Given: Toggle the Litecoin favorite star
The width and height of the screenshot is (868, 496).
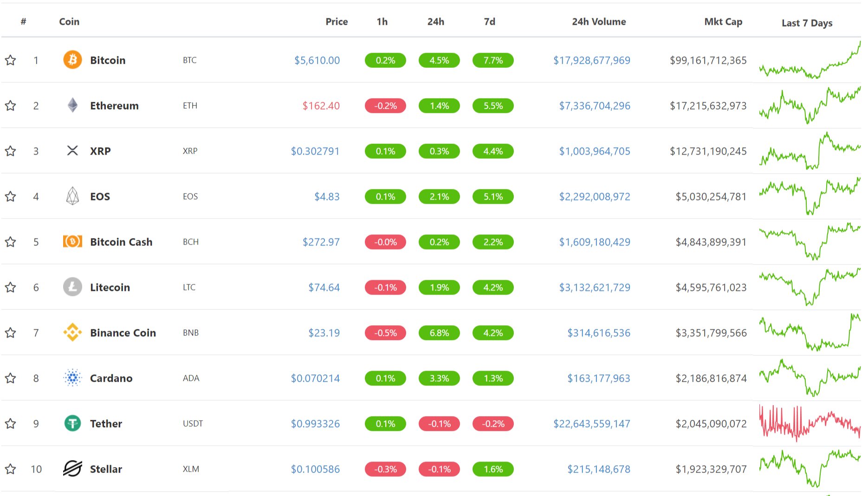Looking at the screenshot, I should 11,287.
